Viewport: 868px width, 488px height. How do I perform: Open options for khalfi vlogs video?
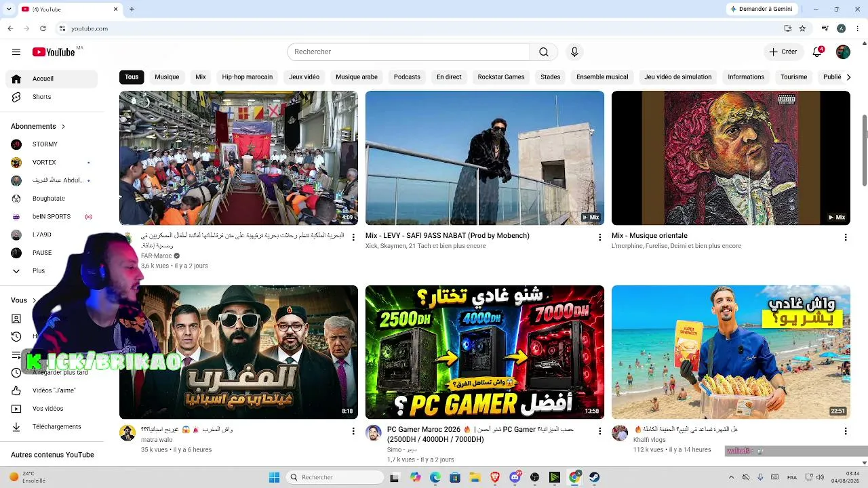pos(846,431)
